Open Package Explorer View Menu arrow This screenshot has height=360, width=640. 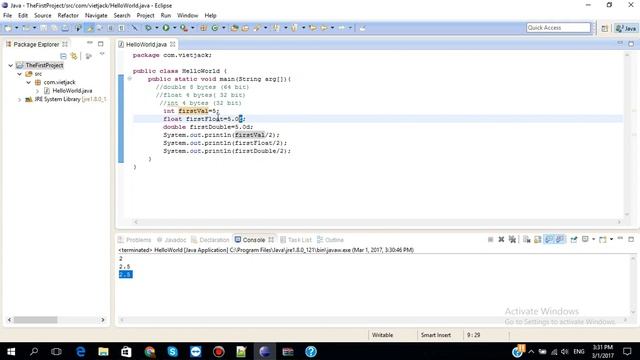coord(102,54)
